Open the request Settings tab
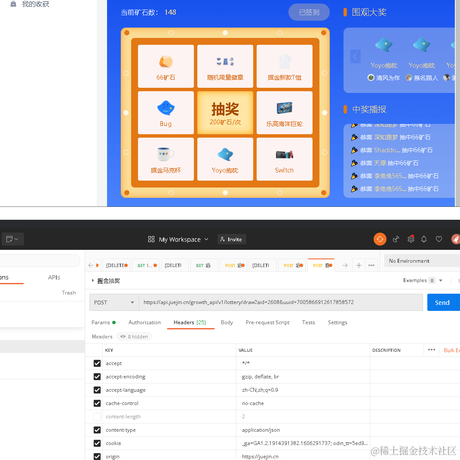The width and height of the screenshot is (460, 460). pyautogui.click(x=337, y=322)
